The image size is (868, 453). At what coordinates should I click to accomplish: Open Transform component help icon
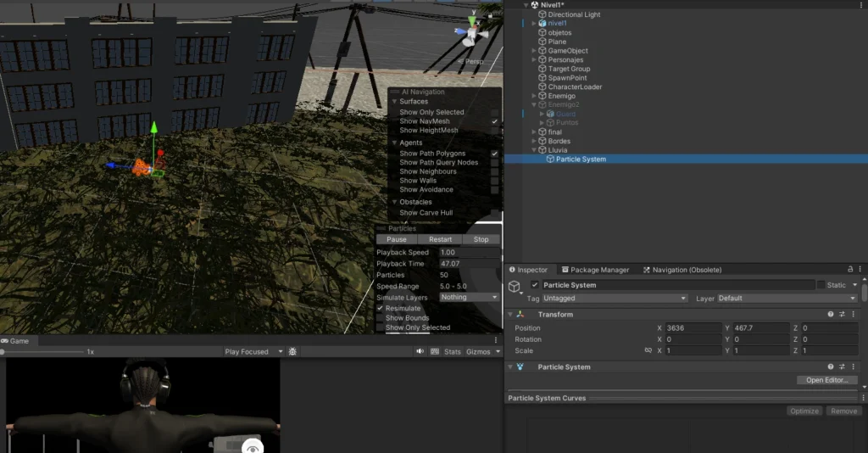coord(831,315)
